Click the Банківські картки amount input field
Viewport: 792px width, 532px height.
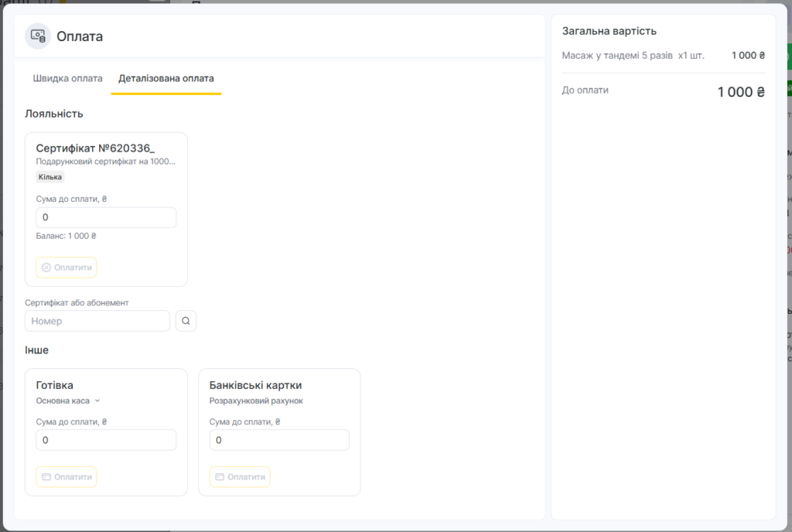pos(279,440)
